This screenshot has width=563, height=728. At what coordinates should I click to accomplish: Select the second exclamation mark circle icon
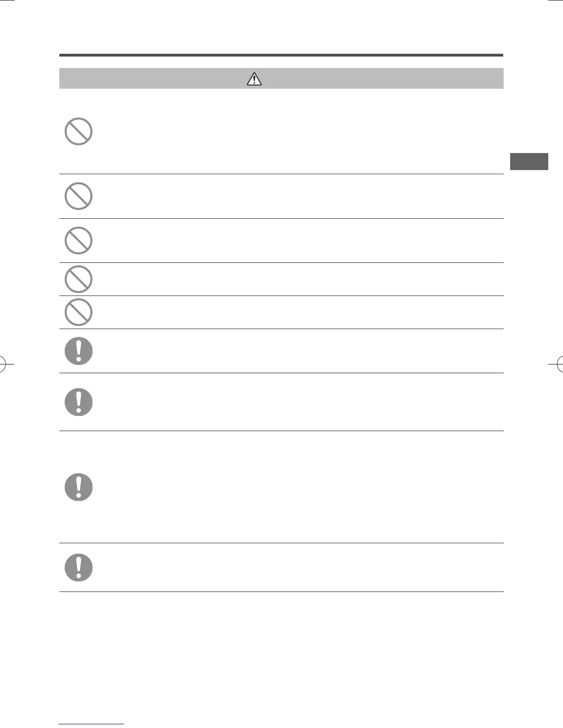click(79, 402)
